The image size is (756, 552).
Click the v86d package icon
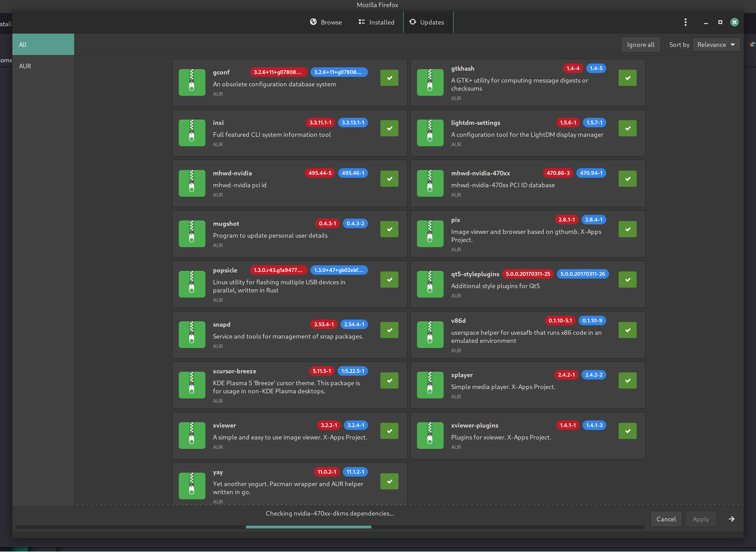[x=430, y=335]
